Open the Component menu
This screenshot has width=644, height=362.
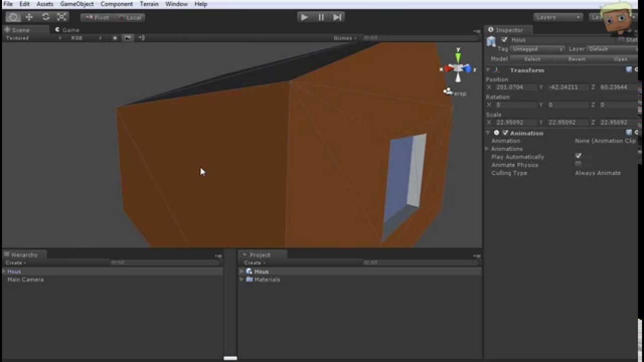[116, 4]
